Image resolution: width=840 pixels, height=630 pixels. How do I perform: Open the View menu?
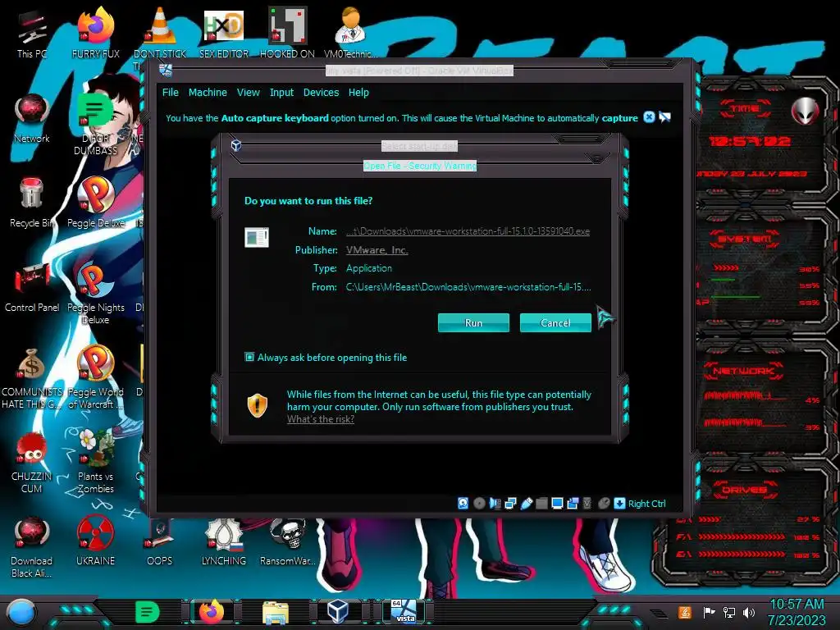248,92
